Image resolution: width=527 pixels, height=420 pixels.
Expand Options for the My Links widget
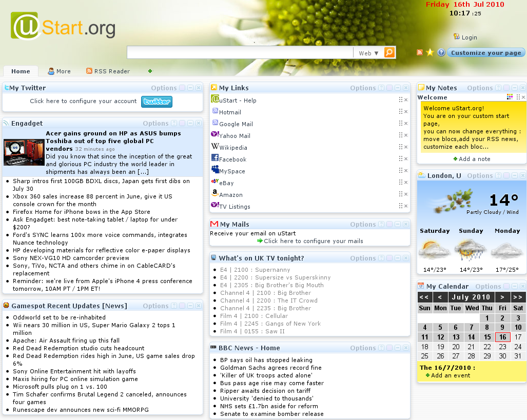(x=363, y=88)
